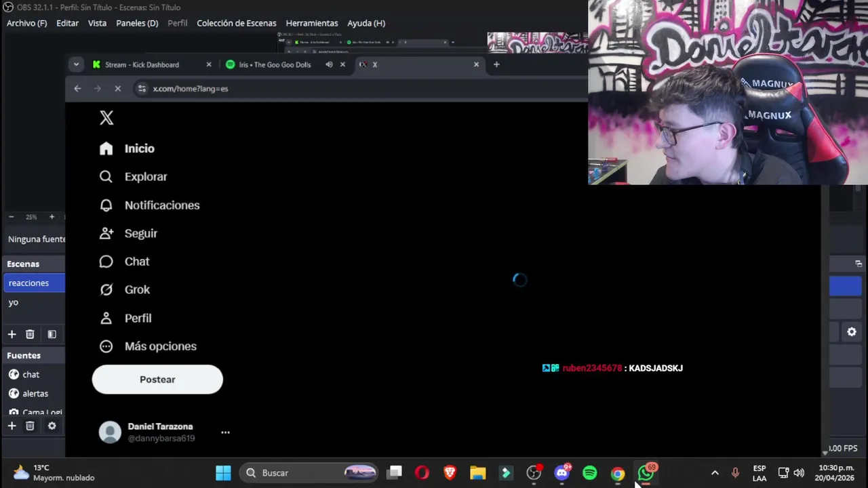Open Grok in X sidebar

[x=124, y=289]
